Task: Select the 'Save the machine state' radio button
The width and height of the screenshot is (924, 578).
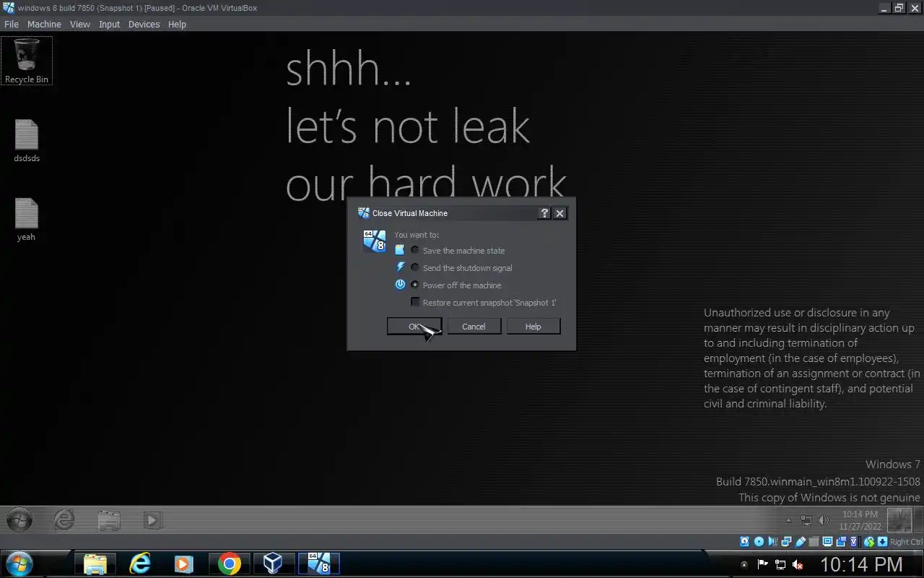Action: pos(414,250)
